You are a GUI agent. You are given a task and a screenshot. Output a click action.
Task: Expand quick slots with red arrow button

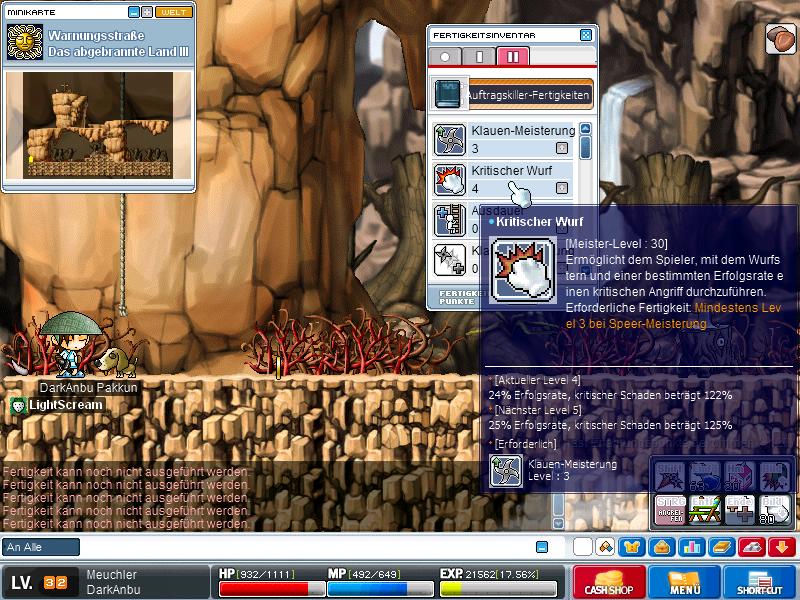point(782,547)
